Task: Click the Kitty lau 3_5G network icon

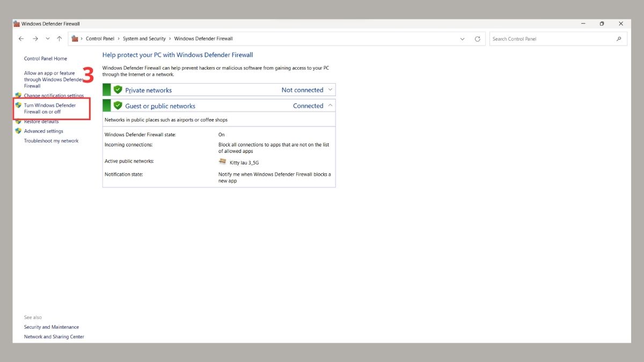Action: pos(222,161)
